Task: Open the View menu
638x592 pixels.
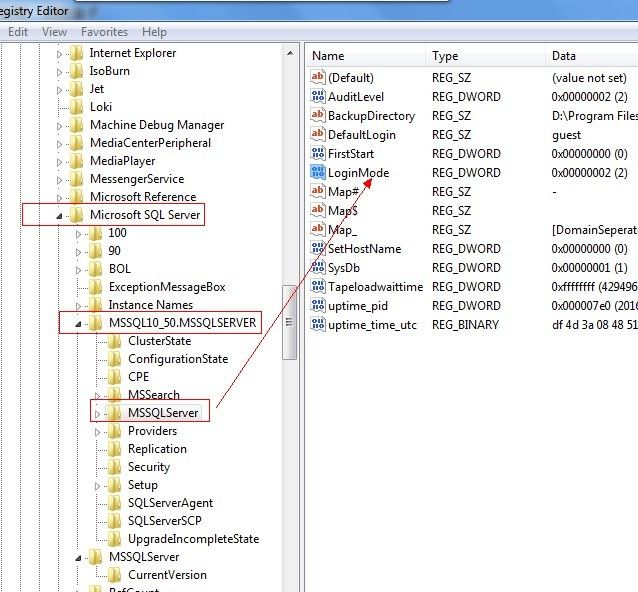Action: pos(54,32)
